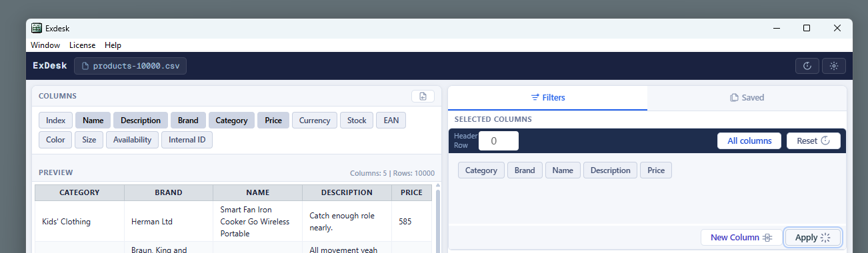Toggle the Size column chip
Image resolution: width=868 pixels, height=253 pixels.
click(89, 140)
